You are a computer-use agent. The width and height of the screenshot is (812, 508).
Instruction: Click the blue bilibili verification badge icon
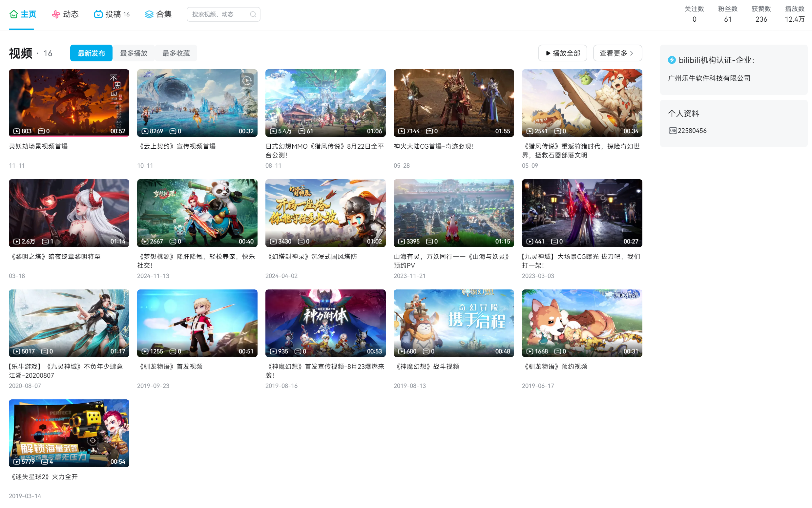(672, 60)
